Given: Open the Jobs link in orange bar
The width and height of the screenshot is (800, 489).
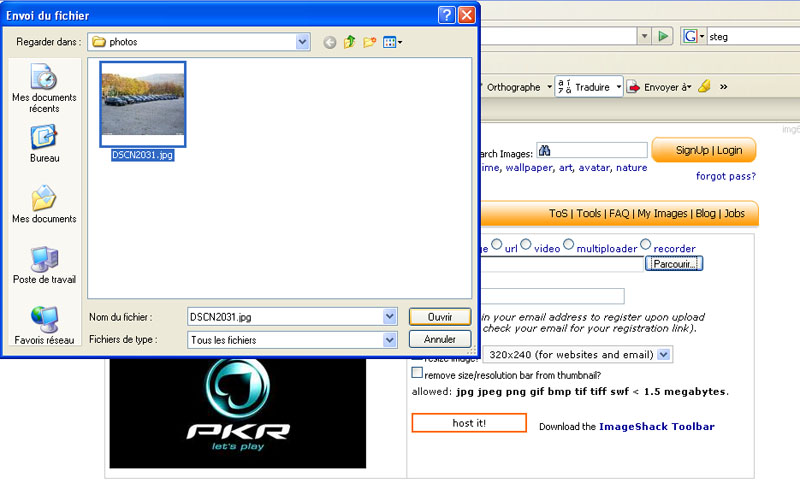Looking at the screenshot, I should tap(735, 213).
